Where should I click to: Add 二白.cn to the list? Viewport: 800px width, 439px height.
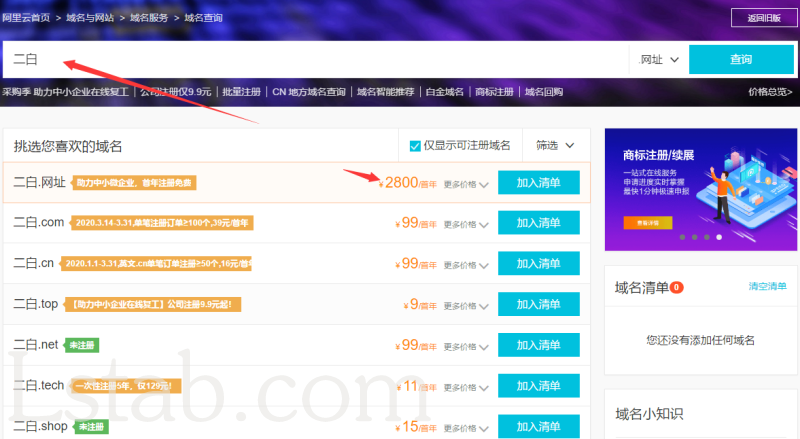point(539,263)
